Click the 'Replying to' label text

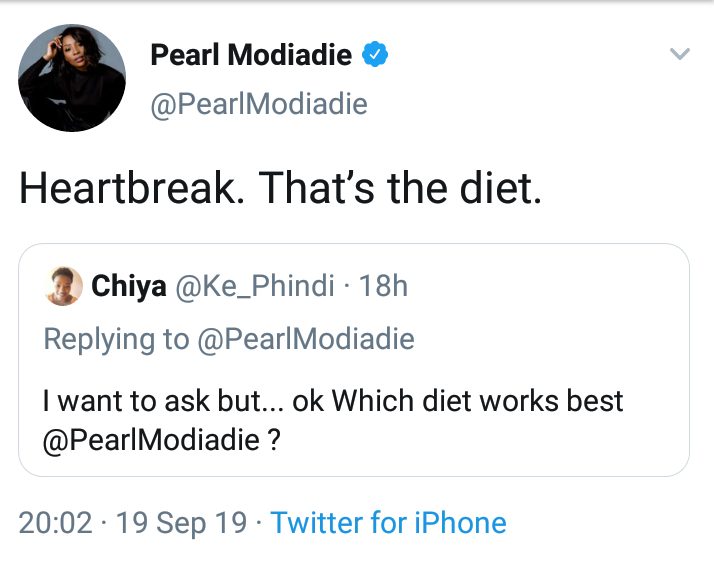coord(116,340)
